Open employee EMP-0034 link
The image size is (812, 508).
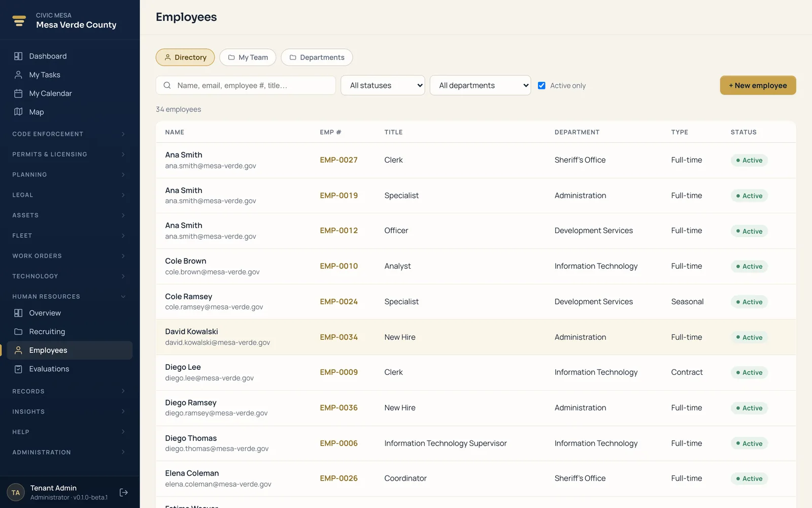point(339,337)
